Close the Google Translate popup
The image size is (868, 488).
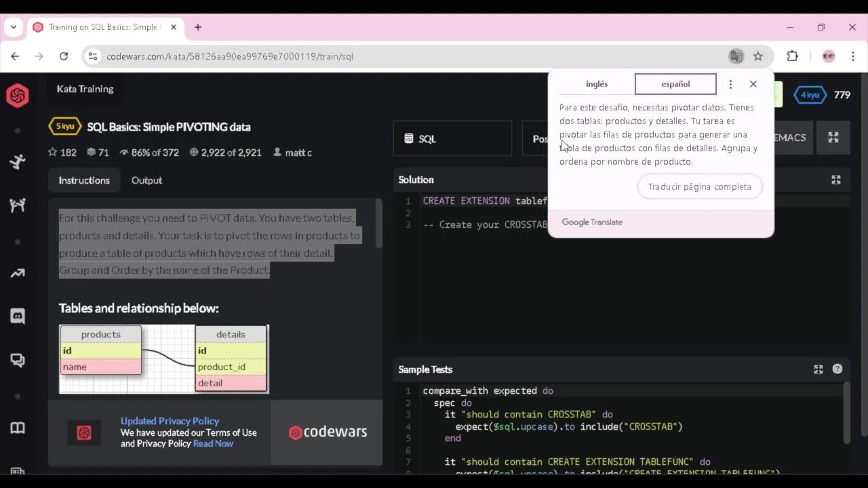(x=753, y=84)
